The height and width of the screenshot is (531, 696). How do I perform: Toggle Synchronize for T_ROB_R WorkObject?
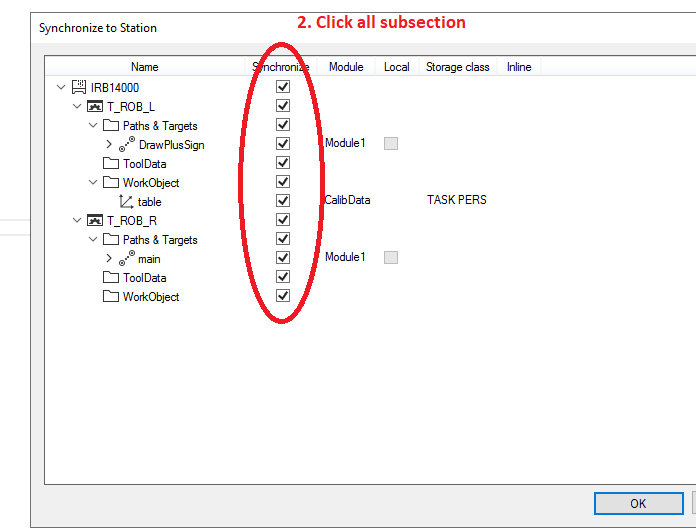[x=283, y=295]
